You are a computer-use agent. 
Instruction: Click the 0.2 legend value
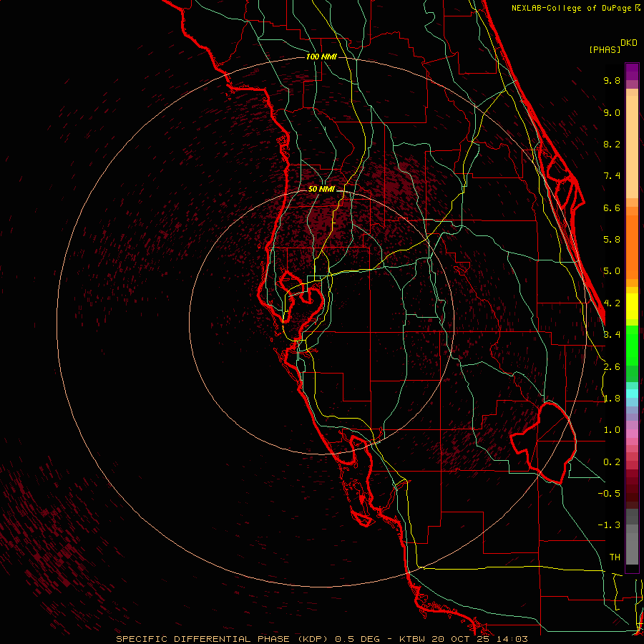(612, 462)
